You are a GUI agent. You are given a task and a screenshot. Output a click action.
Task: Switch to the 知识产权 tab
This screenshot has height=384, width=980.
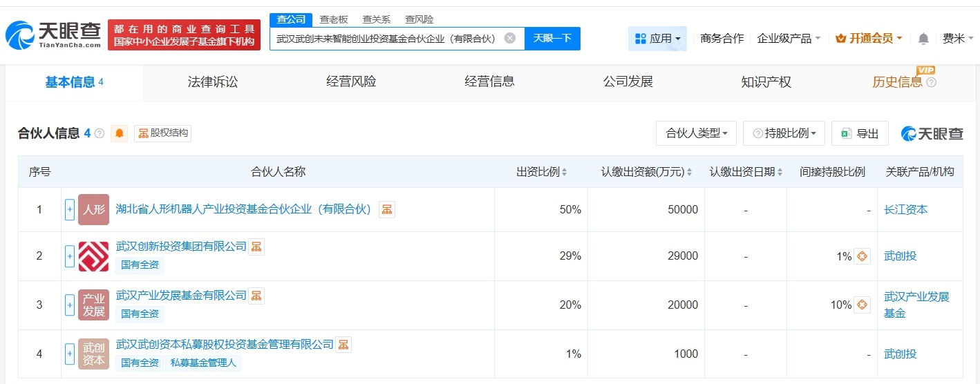point(766,82)
